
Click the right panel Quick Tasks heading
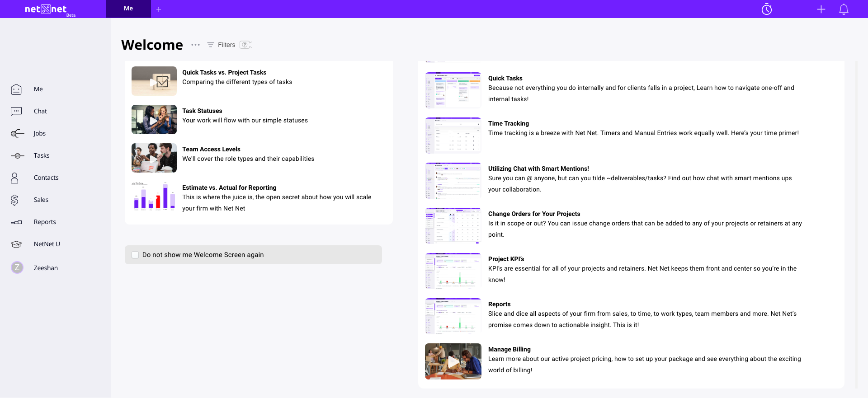point(505,79)
